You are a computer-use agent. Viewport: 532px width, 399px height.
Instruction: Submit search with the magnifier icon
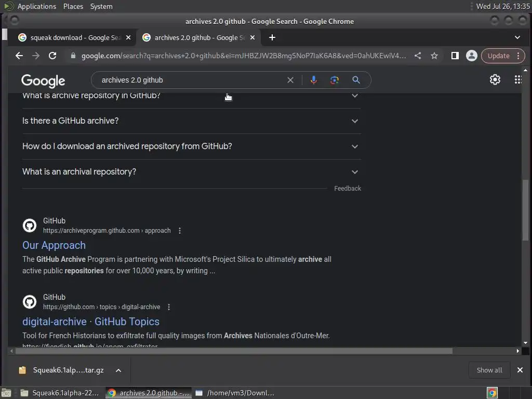356,80
